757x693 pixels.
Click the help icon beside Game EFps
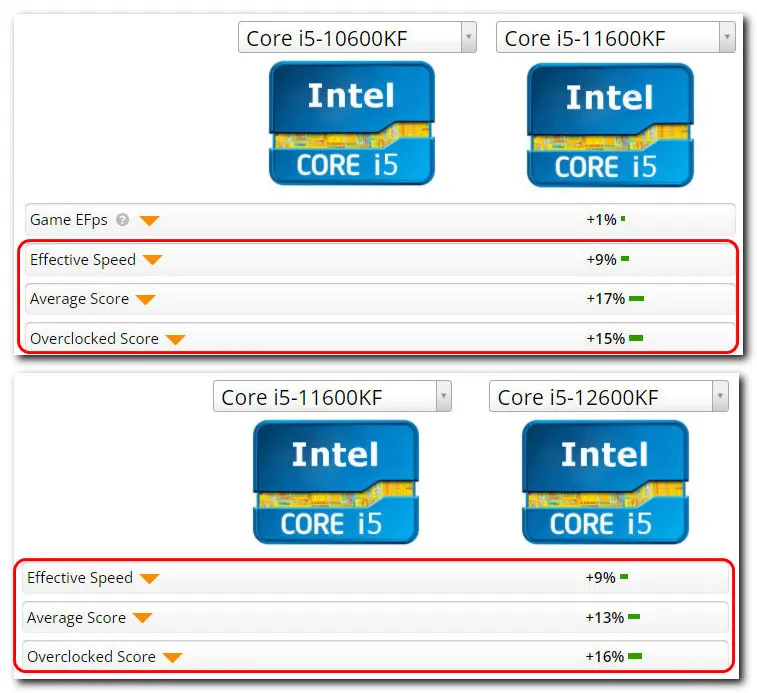coord(123,220)
